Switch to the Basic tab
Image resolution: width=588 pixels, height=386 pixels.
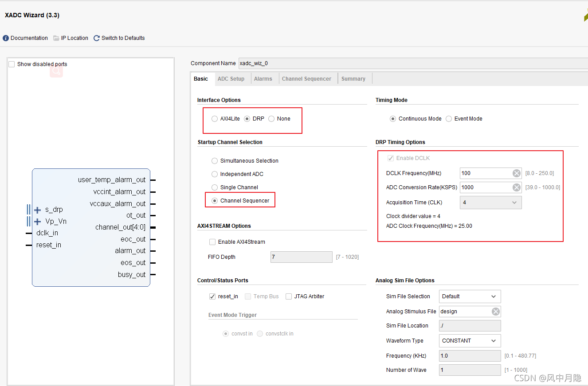201,79
